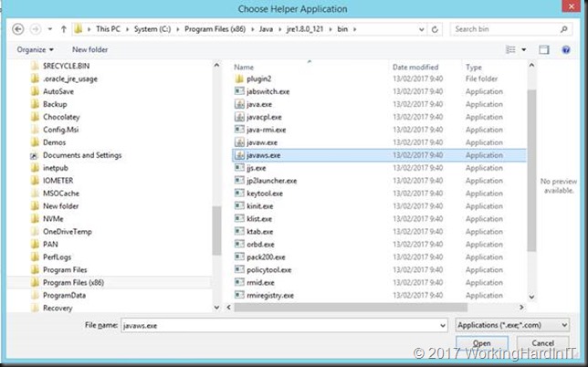Select the ktab.exe file icon
The image size is (588, 367).
239,231
